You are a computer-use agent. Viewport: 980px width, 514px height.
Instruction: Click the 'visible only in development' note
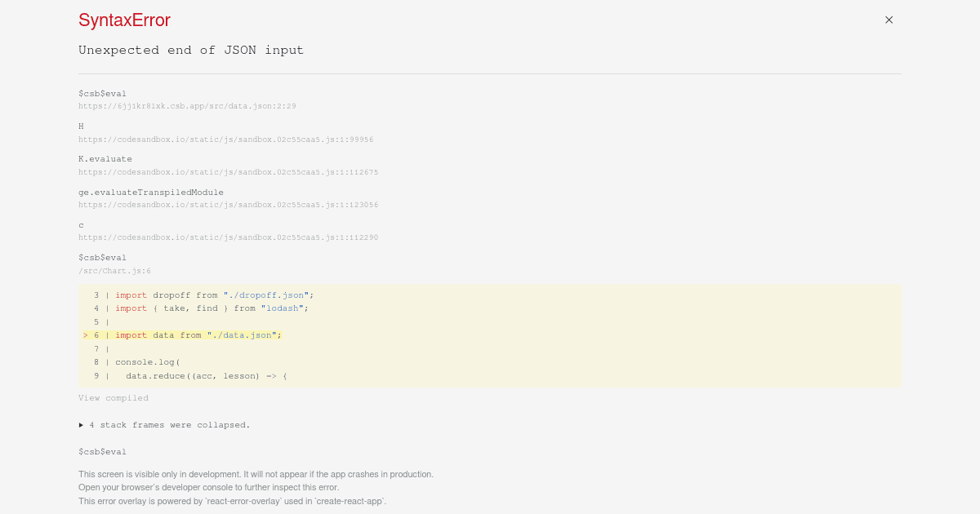click(x=256, y=474)
